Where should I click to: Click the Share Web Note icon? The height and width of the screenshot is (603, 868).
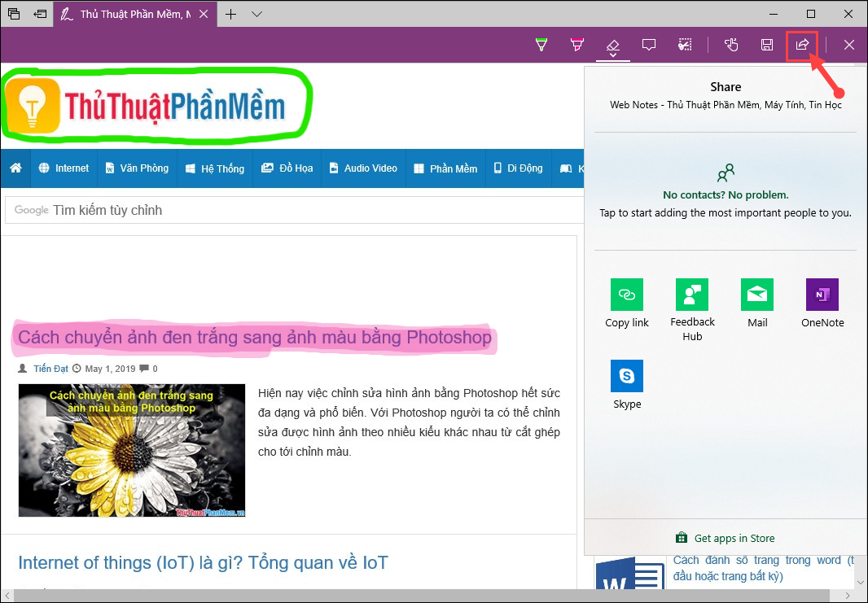(802, 45)
